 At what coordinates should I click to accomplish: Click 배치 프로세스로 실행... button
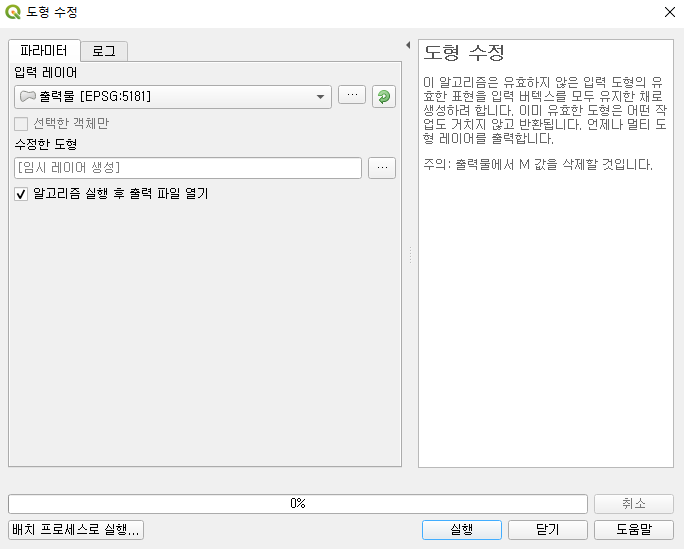pyautogui.click(x=76, y=529)
